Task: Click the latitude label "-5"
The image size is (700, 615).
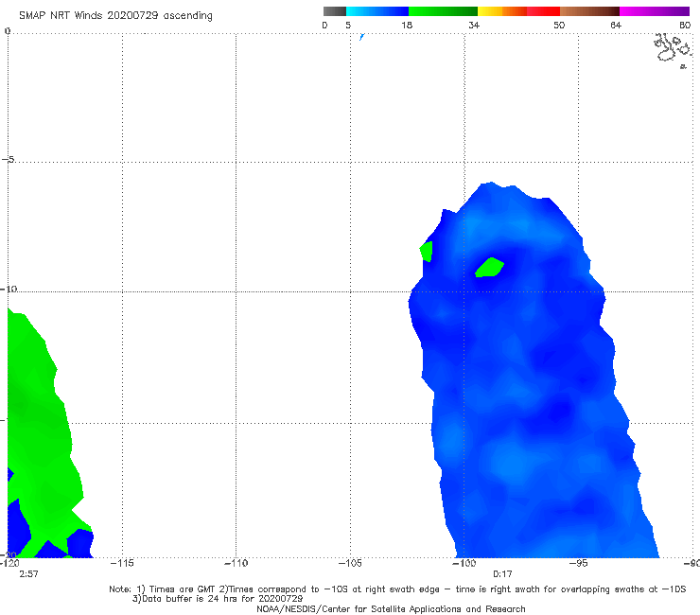Action: coord(8,160)
